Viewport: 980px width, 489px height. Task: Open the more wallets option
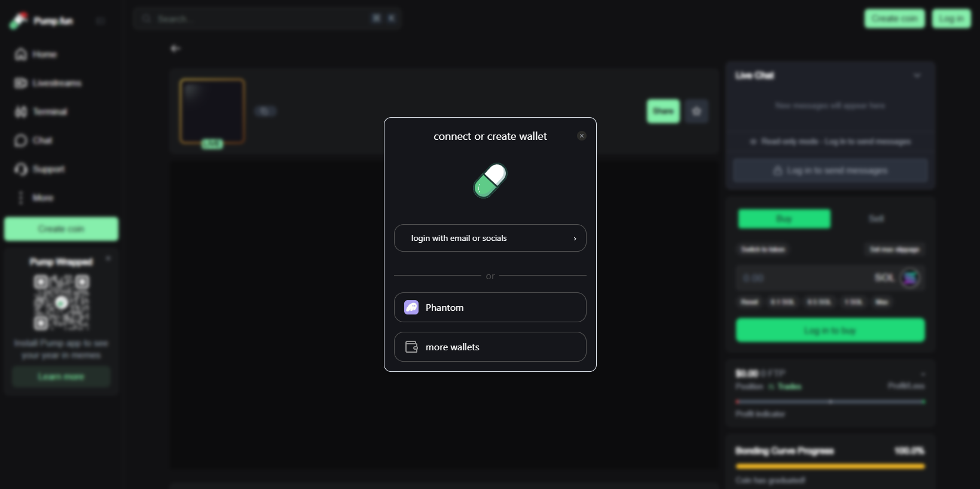point(490,347)
